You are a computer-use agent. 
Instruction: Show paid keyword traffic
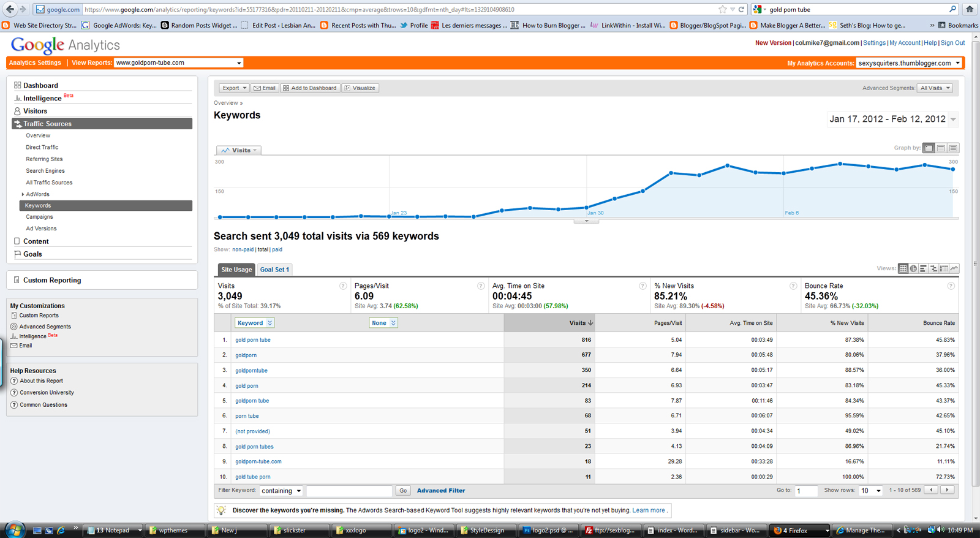pyautogui.click(x=277, y=249)
